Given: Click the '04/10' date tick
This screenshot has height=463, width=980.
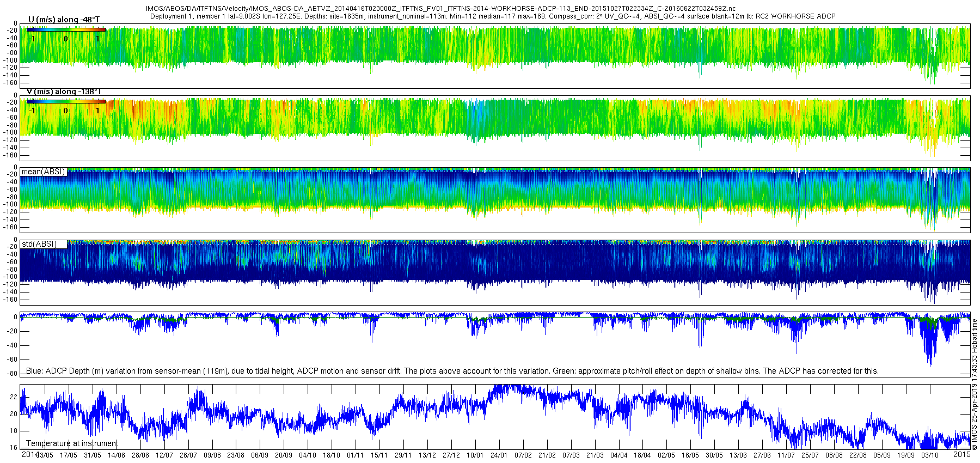Looking at the screenshot, I should tap(307, 455).
